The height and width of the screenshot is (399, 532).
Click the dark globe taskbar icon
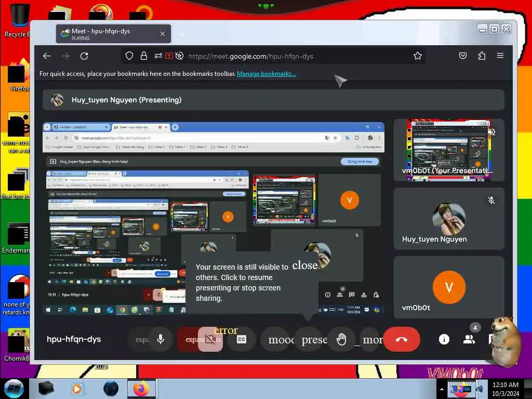click(111, 389)
